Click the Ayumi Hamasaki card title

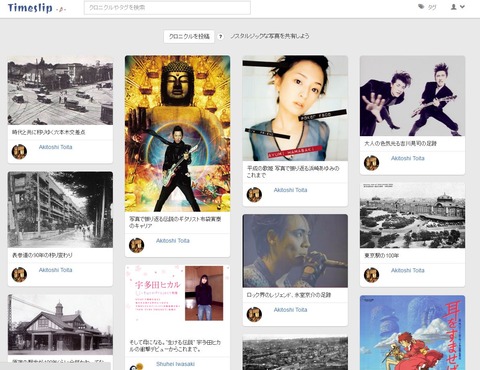(x=293, y=172)
